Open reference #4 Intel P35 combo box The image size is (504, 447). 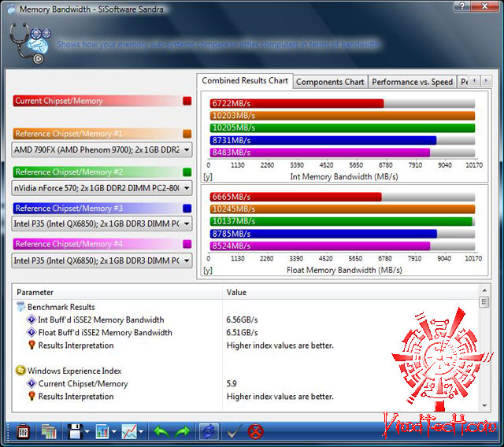point(102,260)
